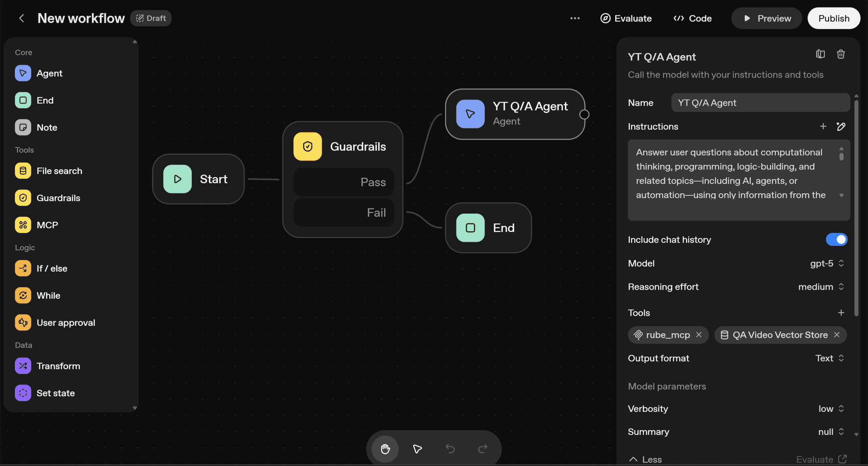Image resolution: width=868 pixels, height=466 pixels.
Task: Click the redo arrow in bottom toolbar
Action: [483, 449]
